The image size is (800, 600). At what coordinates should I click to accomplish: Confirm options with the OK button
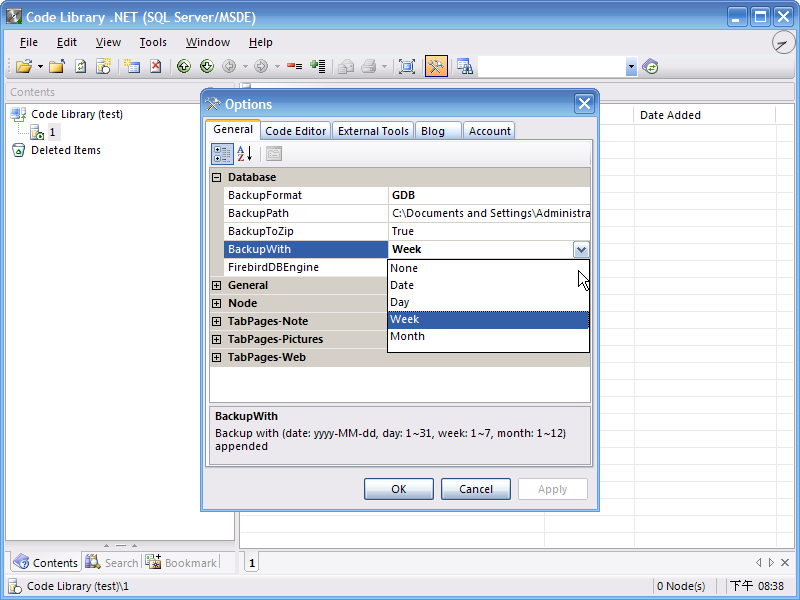pos(399,489)
